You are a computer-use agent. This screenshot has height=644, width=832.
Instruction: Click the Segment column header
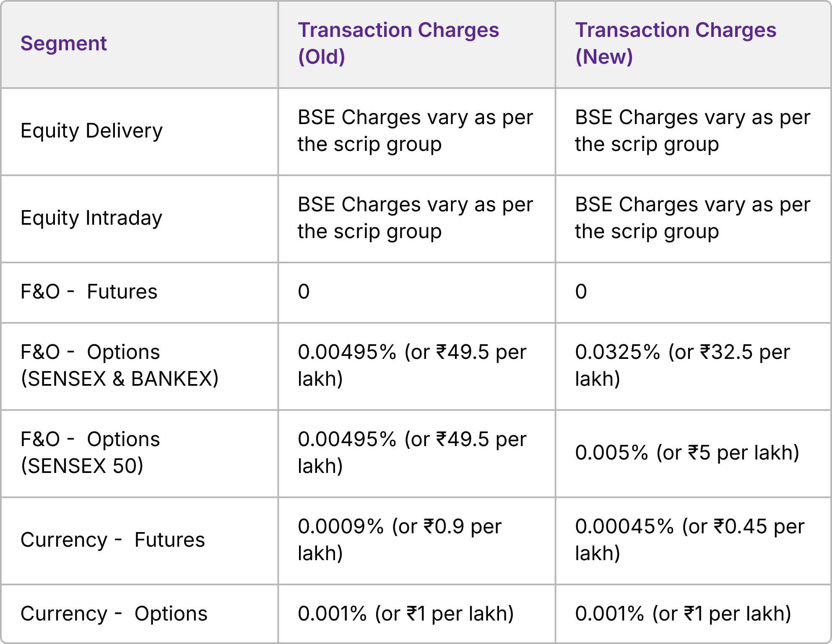(64, 44)
